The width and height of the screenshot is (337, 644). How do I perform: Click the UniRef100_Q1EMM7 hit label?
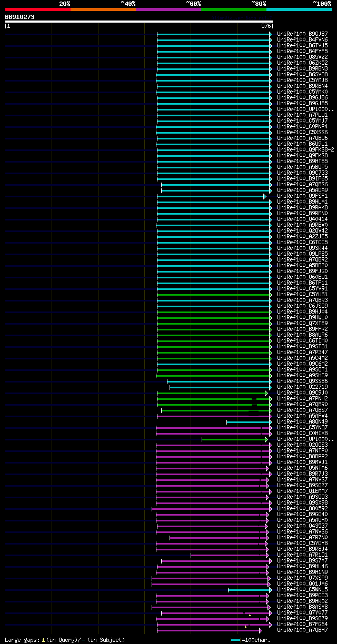[x=302, y=491]
